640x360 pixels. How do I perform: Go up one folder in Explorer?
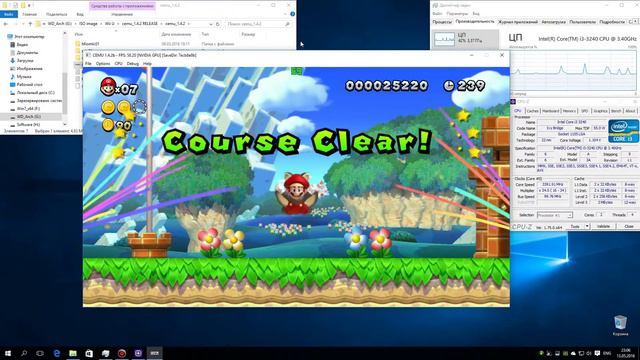point(30,24)
